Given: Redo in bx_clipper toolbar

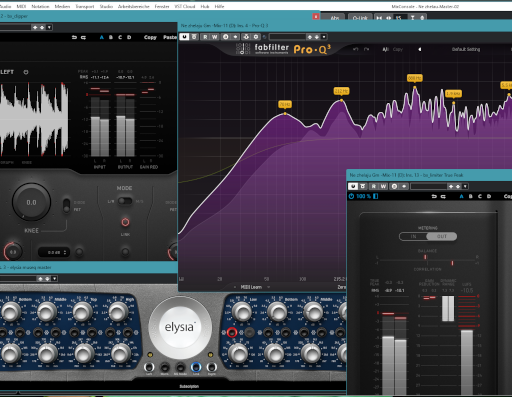Looking at the screenshot, I should coord(83,37).
